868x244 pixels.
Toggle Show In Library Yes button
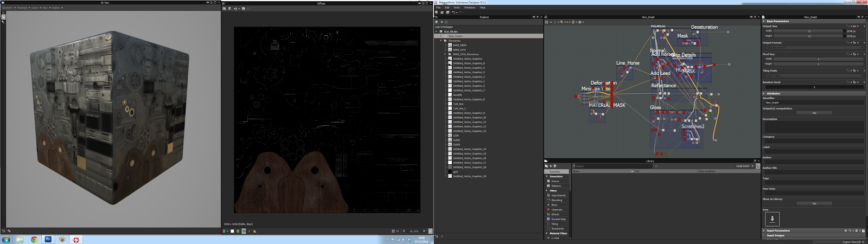click(x=814, y=203)
